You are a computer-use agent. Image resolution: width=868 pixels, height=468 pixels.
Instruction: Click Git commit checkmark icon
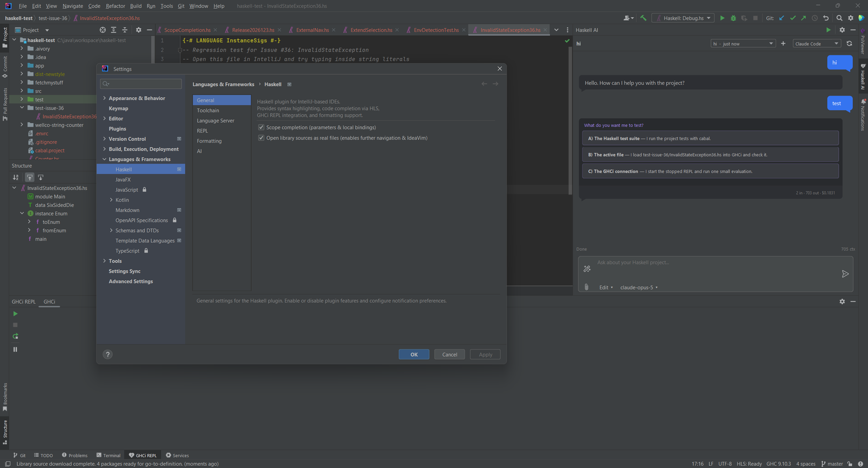click(793, 18)
